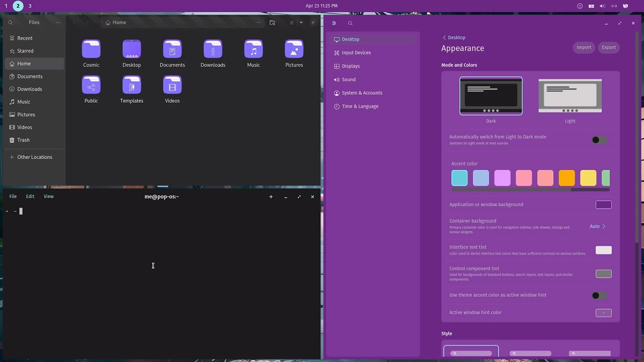
Task: Open the Public folder icon
Action: click(91, 85)
